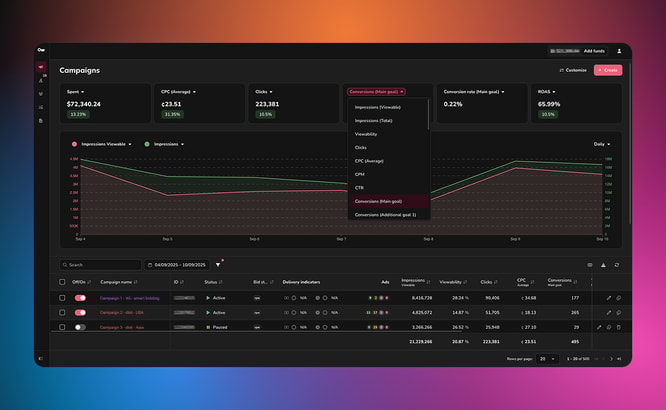The image size is (666, 410).
Task: Check the Campaign 3 row checkbox
Action: pos(62,327)
